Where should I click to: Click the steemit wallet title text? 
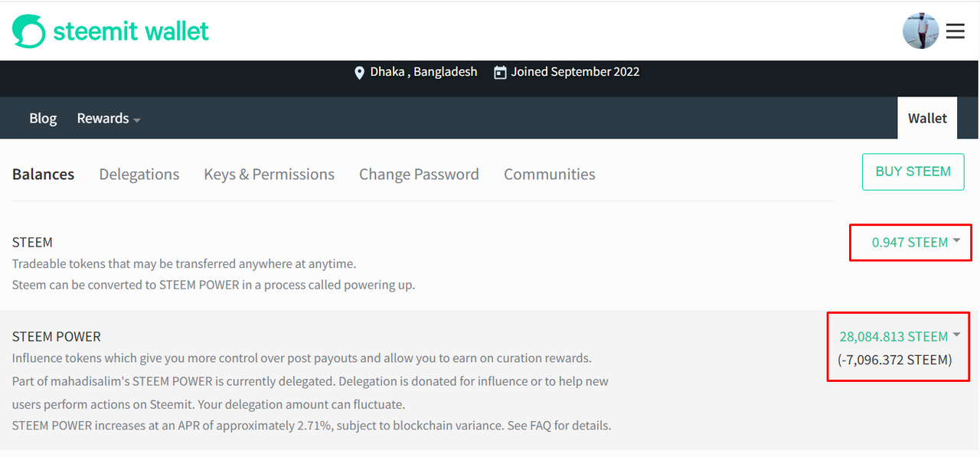131,31
